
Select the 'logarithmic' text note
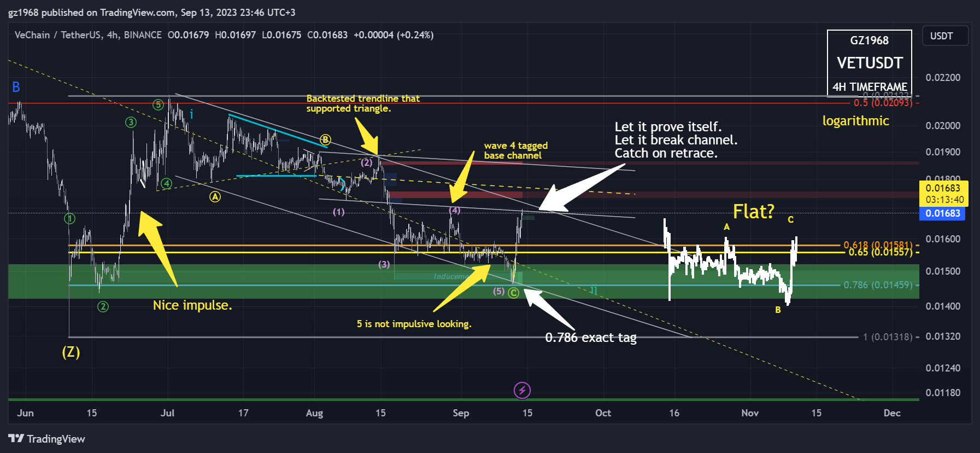tap(856, 121)
